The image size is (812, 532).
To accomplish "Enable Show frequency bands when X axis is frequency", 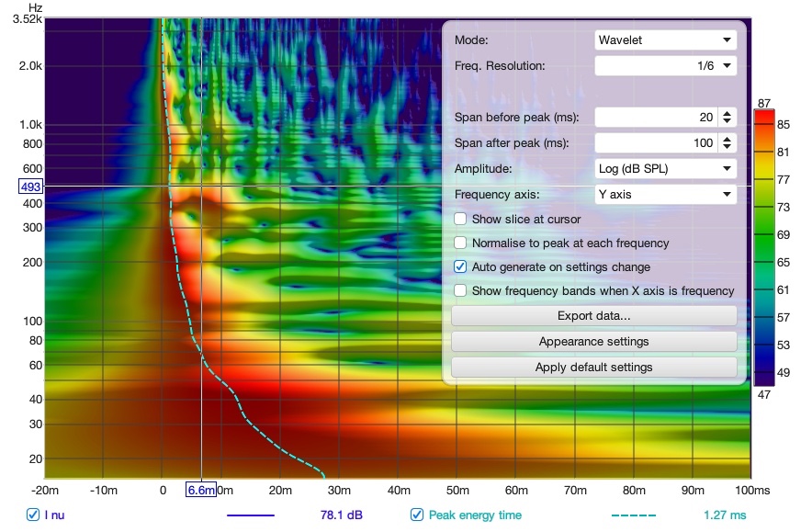I will (x=460, y=290).
